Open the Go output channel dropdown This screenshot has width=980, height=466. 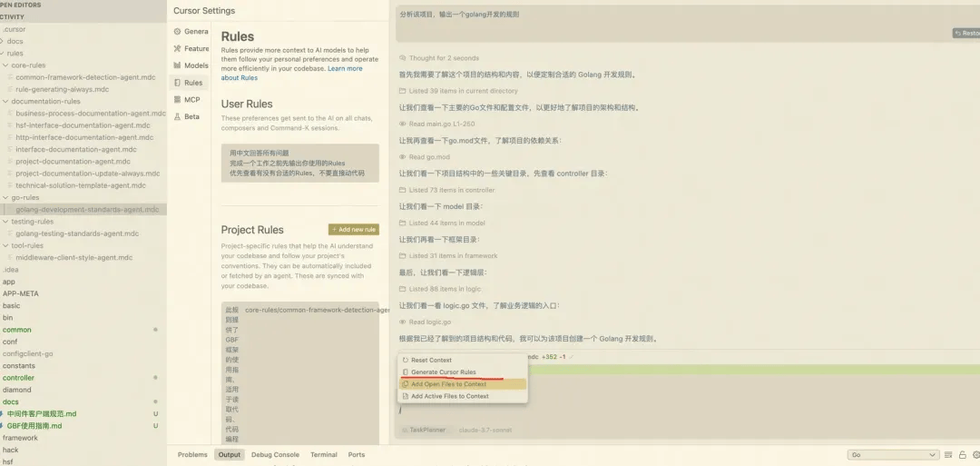tap(893, 455)
